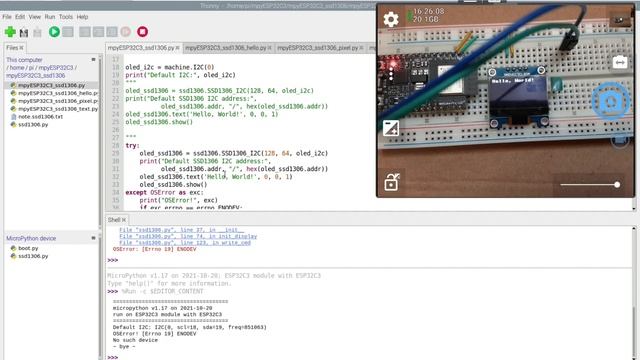Close the mpyESP32C3_ssd1306.py tab
Screen dimensions: 640x360
coord(178,48)
